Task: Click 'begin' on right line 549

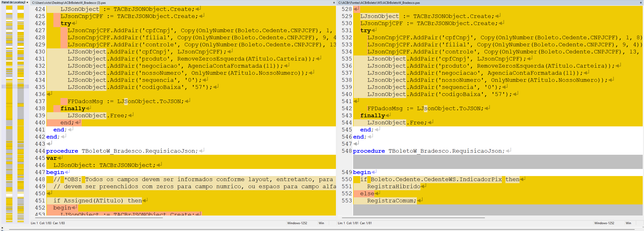Action: point(362,172)
